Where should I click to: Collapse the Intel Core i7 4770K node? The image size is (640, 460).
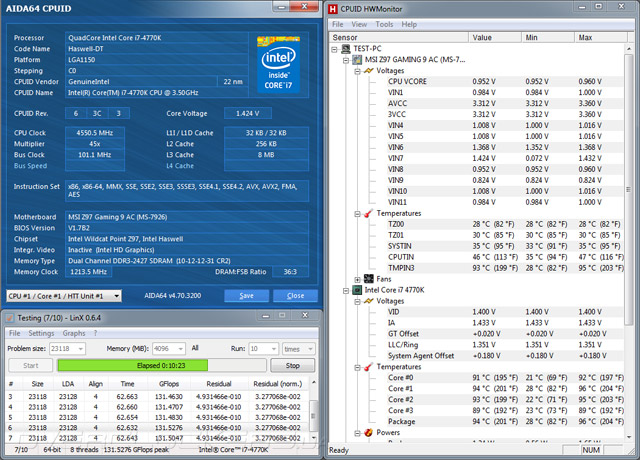click(345, 289)
